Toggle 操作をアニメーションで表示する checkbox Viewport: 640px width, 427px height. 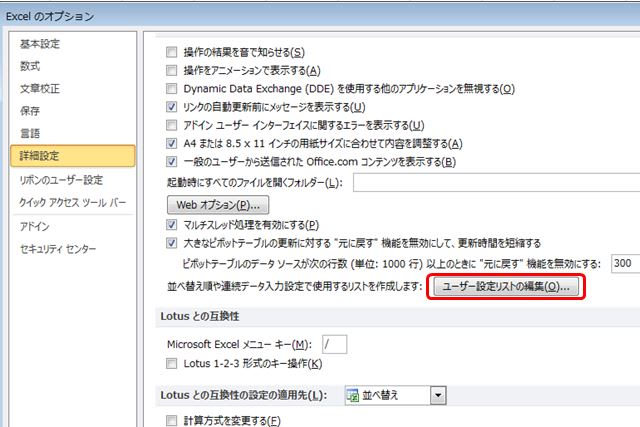172,70
